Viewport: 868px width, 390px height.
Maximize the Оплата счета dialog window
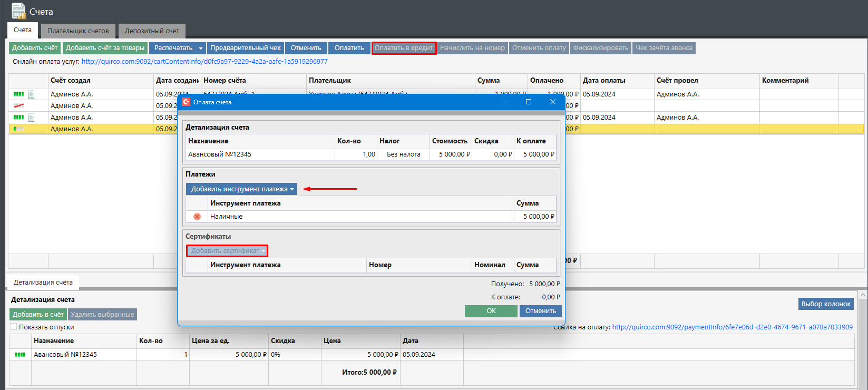(528, 102)
